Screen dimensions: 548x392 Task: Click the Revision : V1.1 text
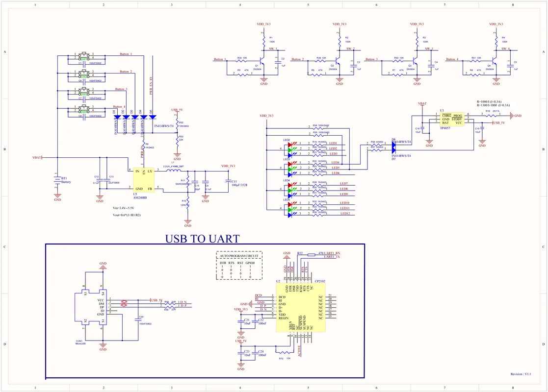pyautogui.click(x=521, y=374)
